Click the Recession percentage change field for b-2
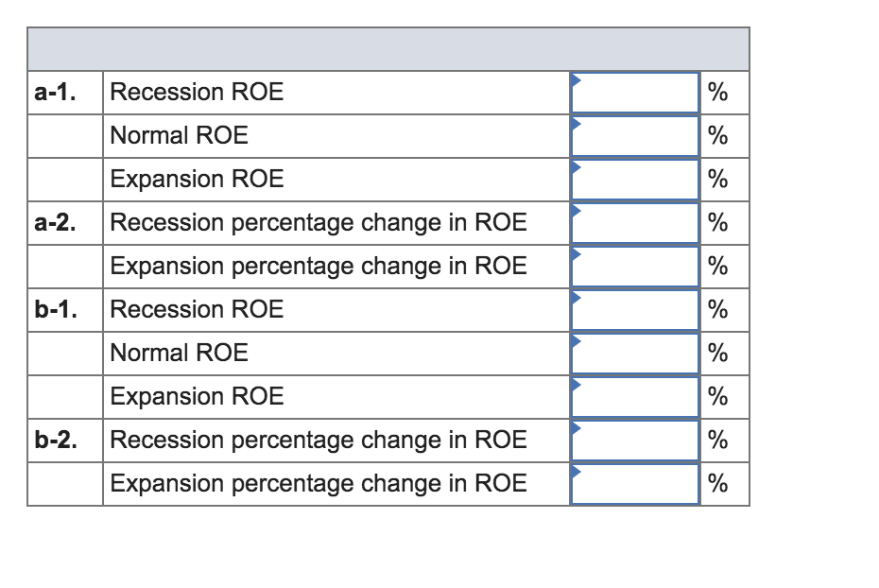Screen dimensions: 879x588 pyautogui.click(x=633, y=440)
